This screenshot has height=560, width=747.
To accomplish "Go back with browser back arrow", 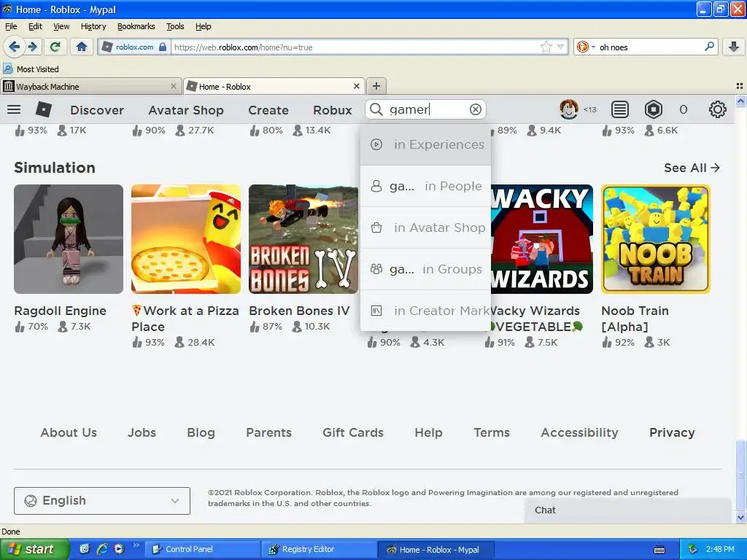I will pyautogui.click(x=15, y=47).
